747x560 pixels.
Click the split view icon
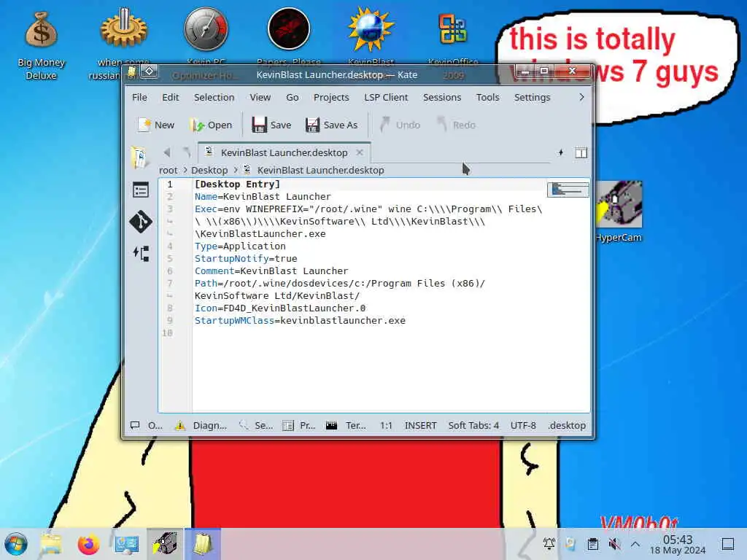(x=581, y=152)
